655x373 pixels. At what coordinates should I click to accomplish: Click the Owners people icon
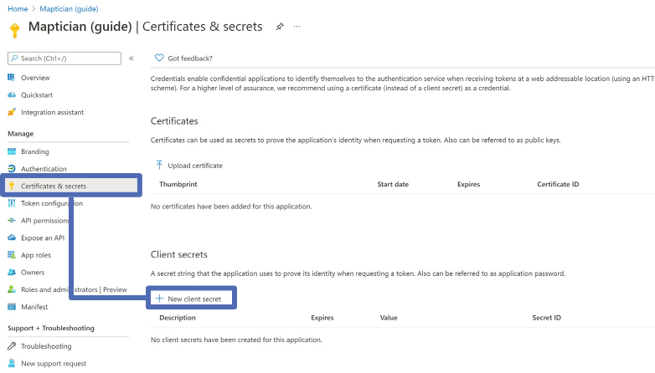[x=11, y=272]
